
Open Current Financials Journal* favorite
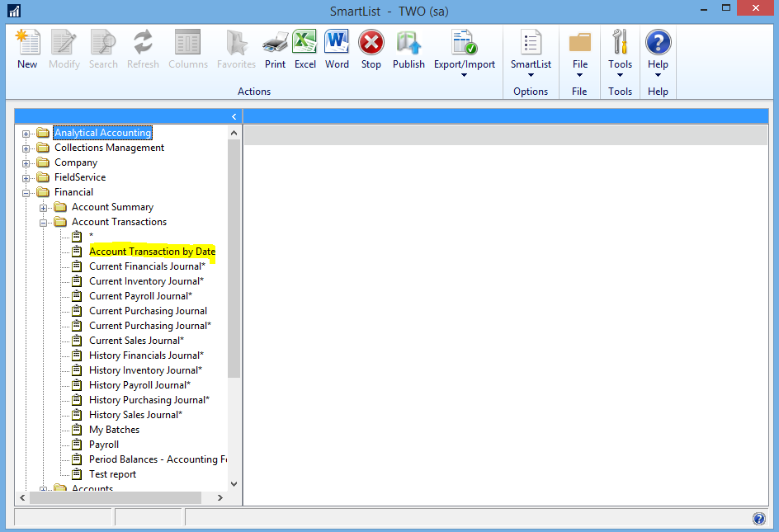tap(147, 266)
